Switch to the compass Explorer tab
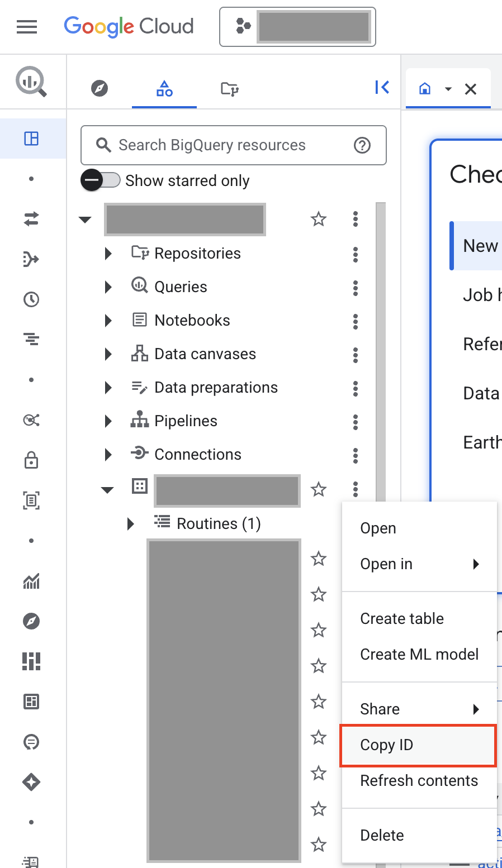502x868 pixels. 100,88
